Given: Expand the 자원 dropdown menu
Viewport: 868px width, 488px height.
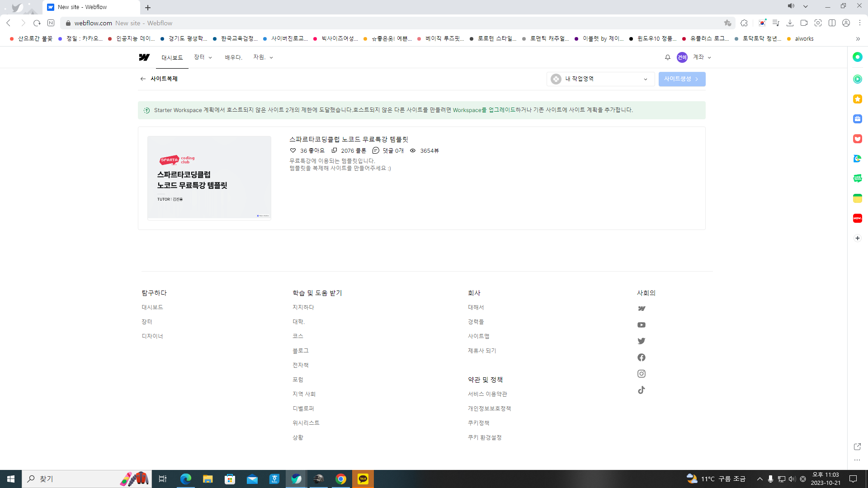Looking at the screenshot, I should [263, 57].
